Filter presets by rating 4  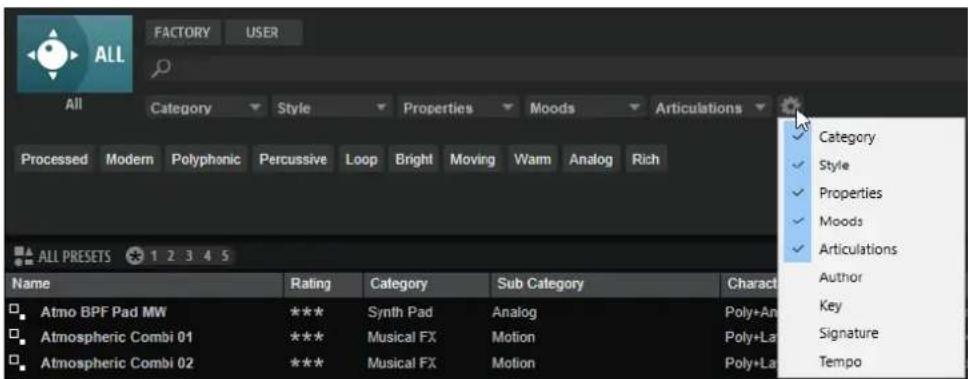[x=207, y=256]
